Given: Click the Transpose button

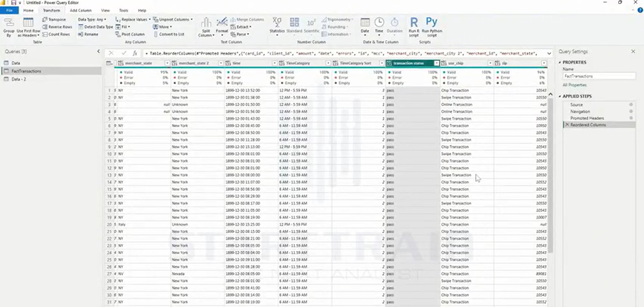Looking at the screenshot, I should click(x=54, y=19).
